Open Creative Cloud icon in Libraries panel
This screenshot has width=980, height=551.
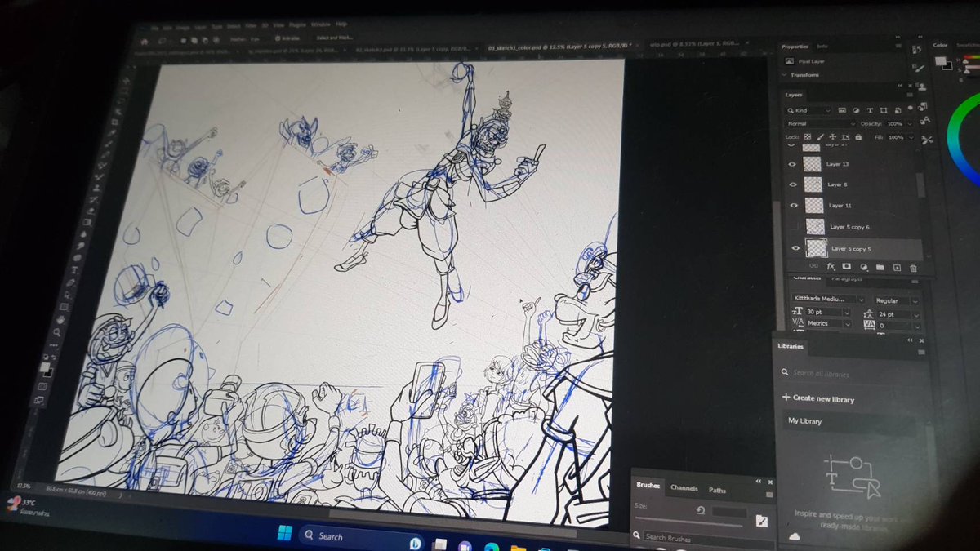[x=794, y=536]
